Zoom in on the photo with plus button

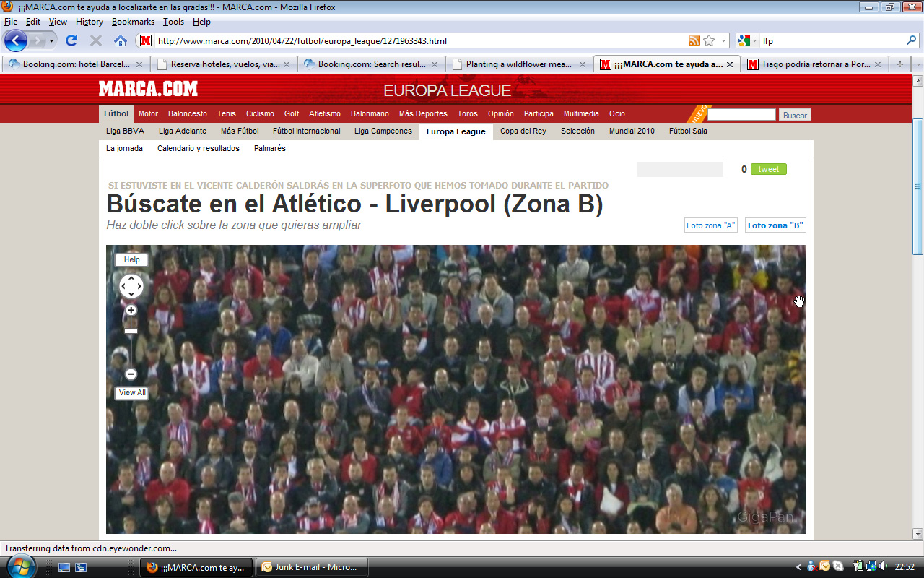[131, 310]
